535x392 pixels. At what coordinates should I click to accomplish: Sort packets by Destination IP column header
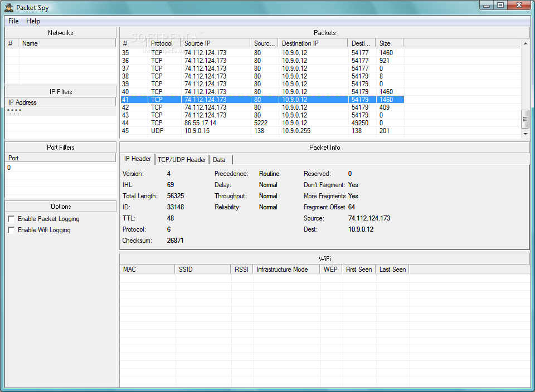pos(313,43)
